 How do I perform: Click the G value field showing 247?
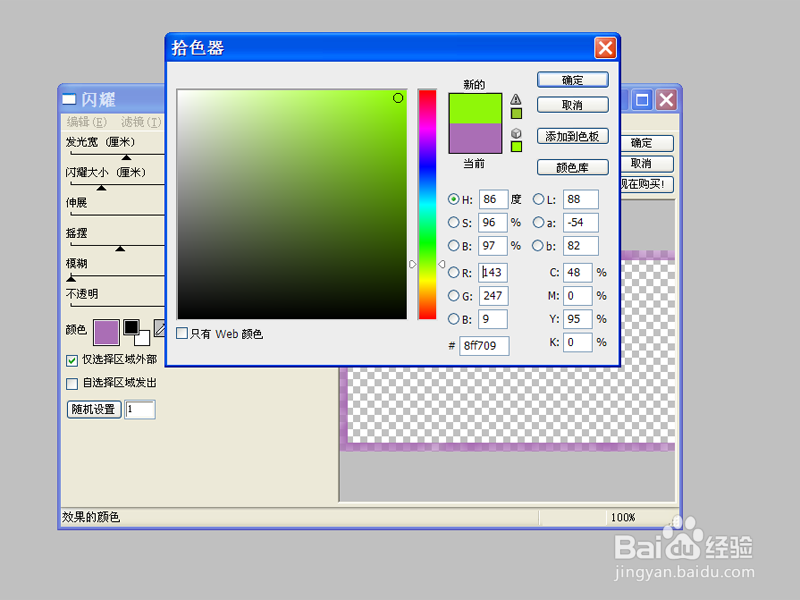[x=493, y=295]
